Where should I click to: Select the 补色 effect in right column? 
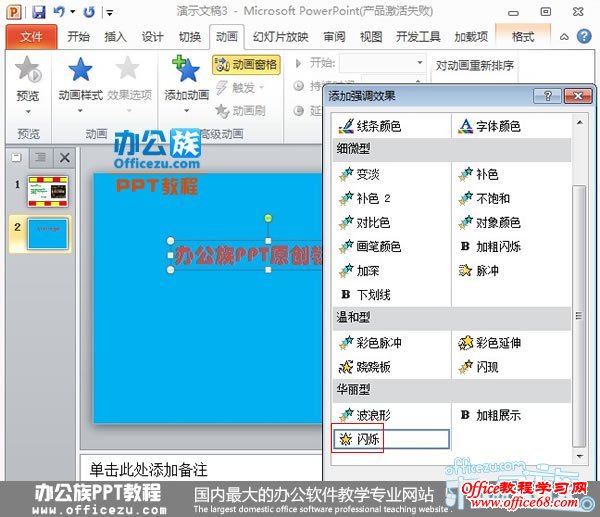(x=510, y=175)
